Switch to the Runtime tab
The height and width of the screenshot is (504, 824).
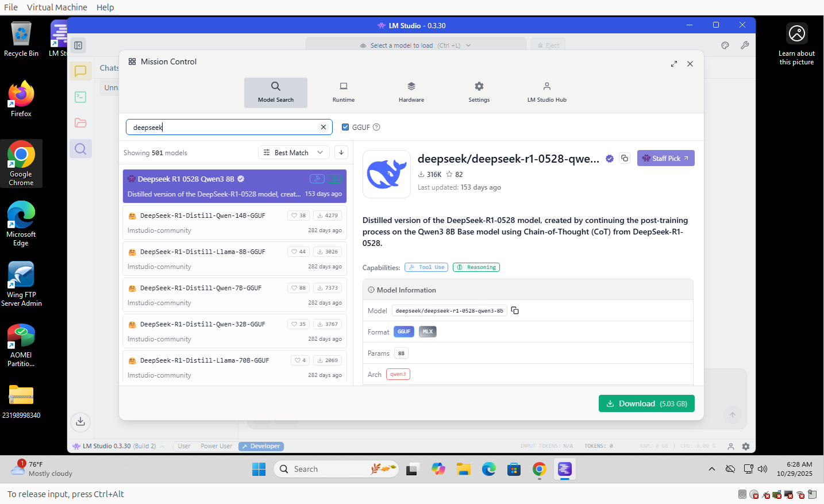(343, 92)
